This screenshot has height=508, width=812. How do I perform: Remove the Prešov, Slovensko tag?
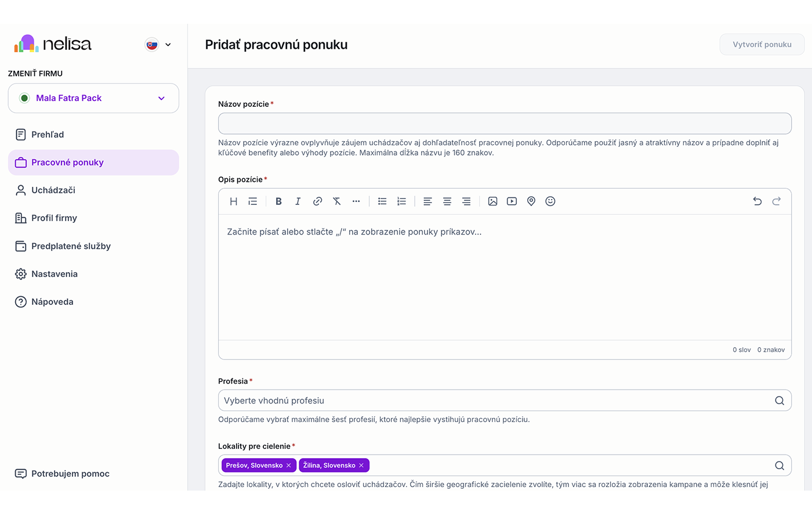pos(288,466)
